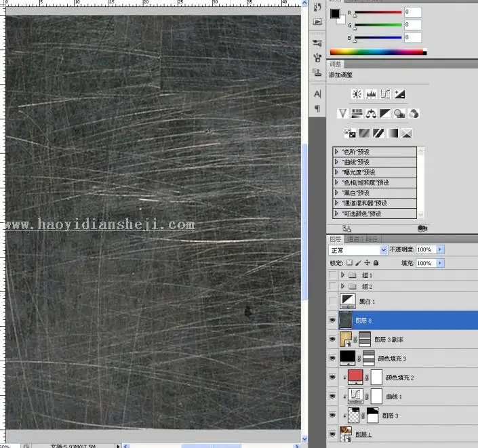Expand the '黑白' presets
The height and width of the screenshot is (448, 478).
(336, 192)
